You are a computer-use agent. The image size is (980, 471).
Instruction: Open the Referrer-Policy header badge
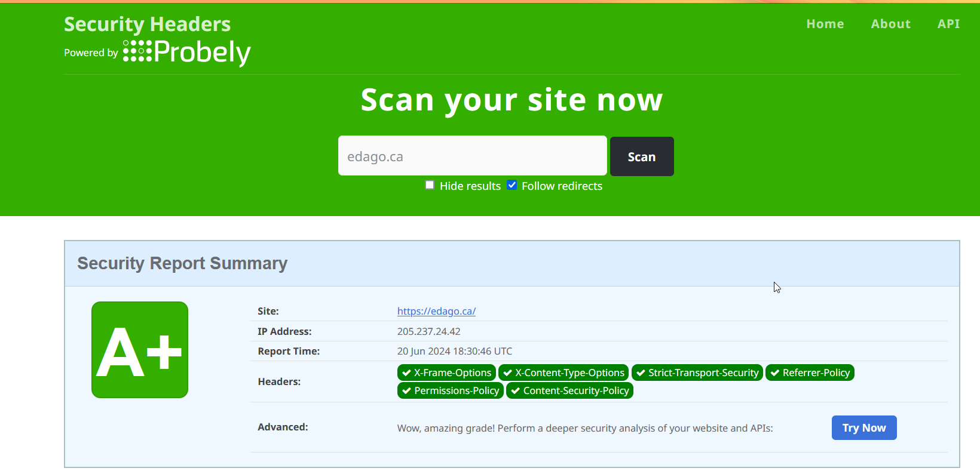point(810,373)
